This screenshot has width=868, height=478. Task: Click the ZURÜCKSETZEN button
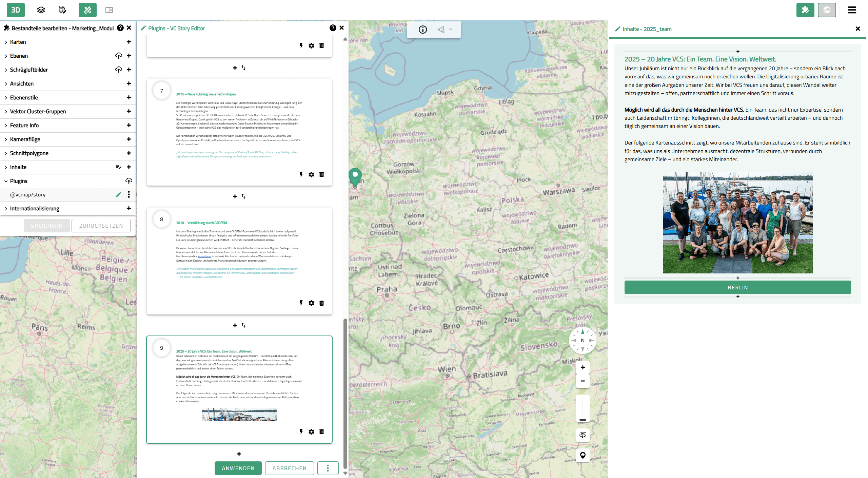[x=101, y=226]
